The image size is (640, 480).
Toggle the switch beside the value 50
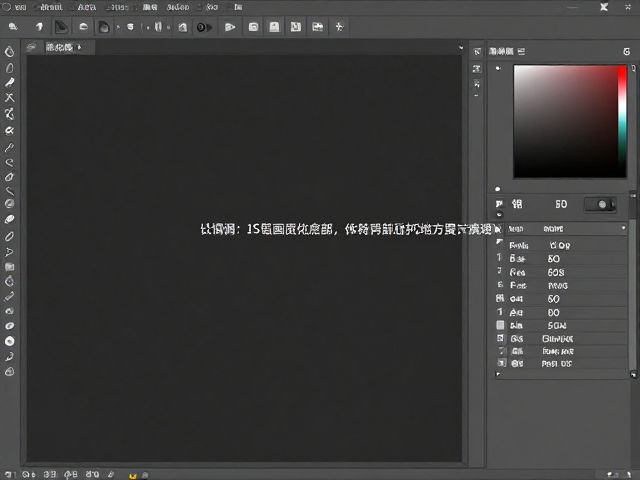click(600, 204)
